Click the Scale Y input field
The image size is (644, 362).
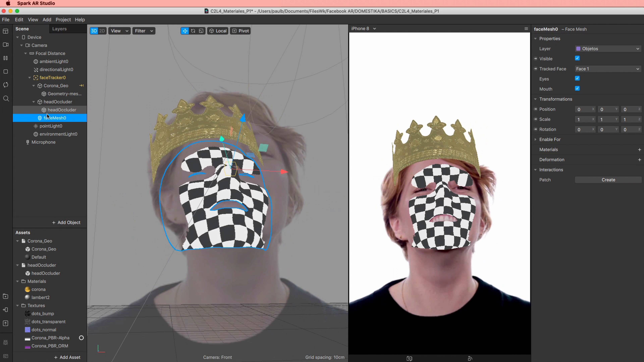[x=608, y=119]
